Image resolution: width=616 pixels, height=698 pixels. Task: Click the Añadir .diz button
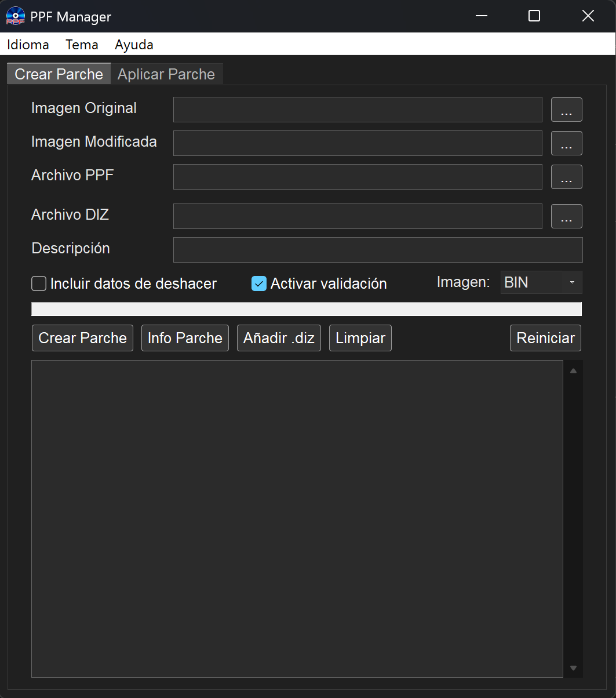[279, 338]
